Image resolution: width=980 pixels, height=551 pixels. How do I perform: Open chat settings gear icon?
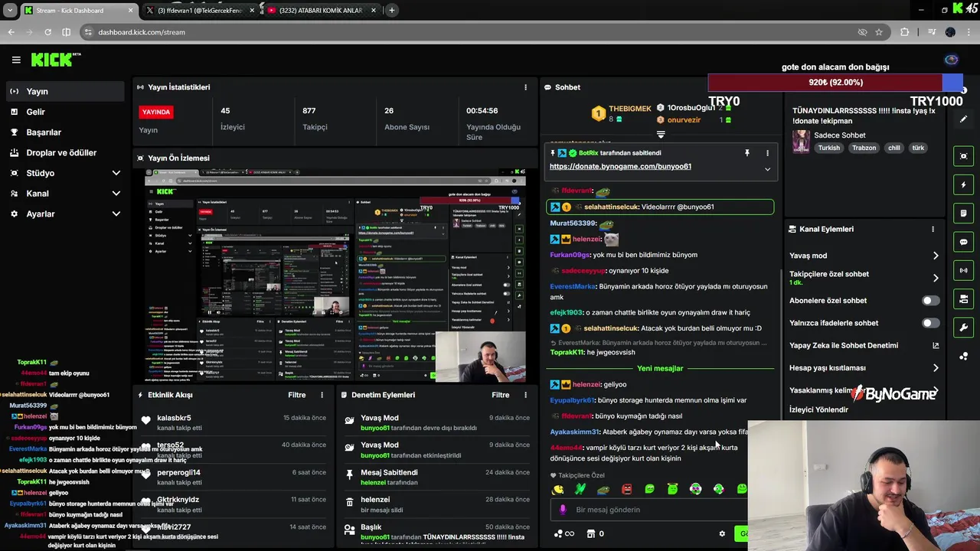coord(721,534)
